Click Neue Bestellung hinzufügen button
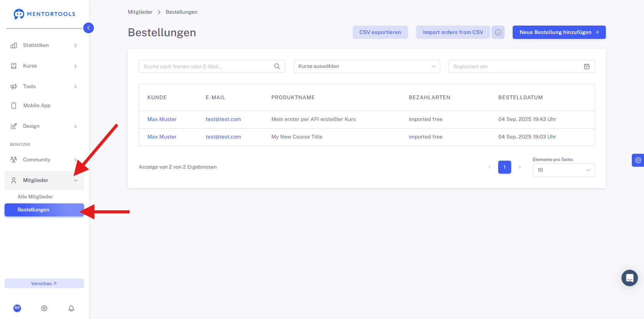 pyautogui.click(x=559, y=32)
